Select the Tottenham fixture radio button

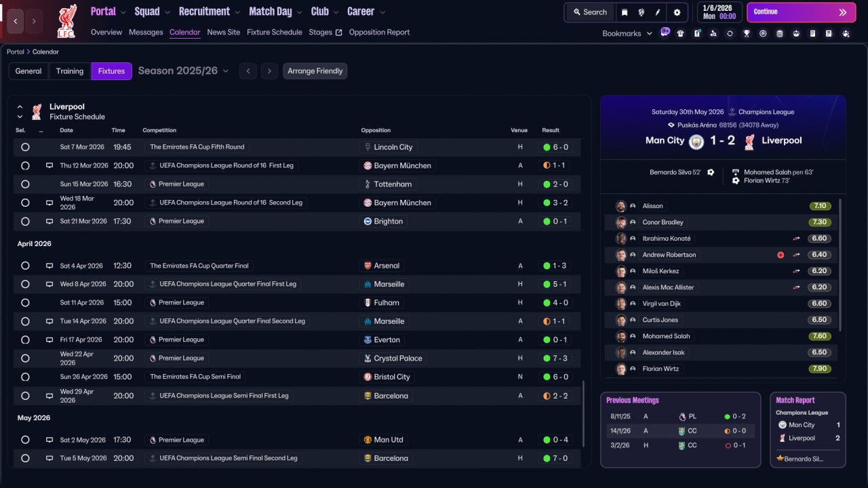tap(25, 184)
